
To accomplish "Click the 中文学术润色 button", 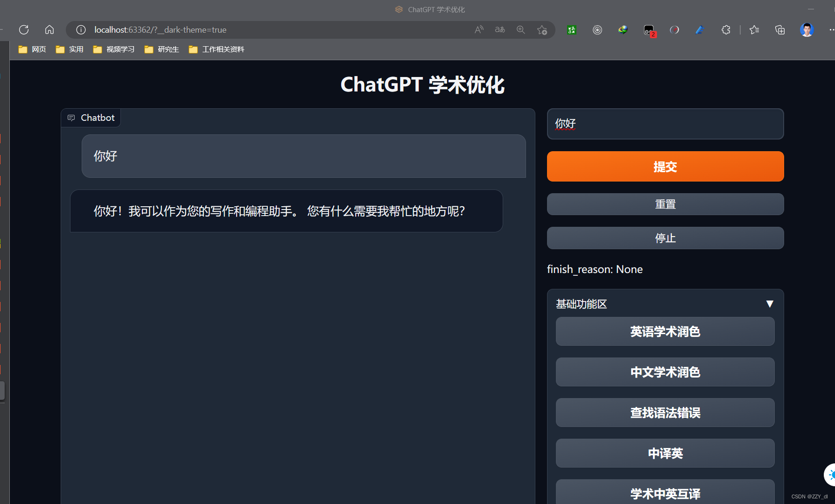I will (x=665, y=372).
